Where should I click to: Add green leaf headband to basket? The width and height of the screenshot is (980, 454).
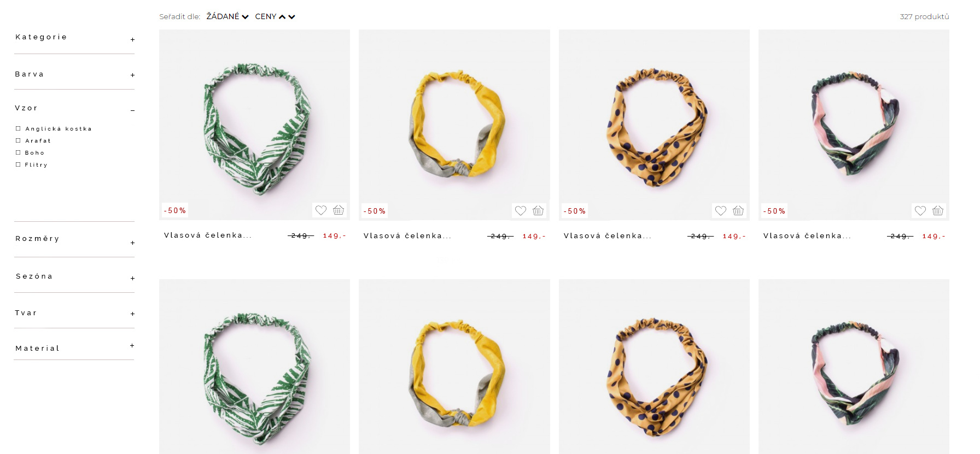tap(339, 210)
